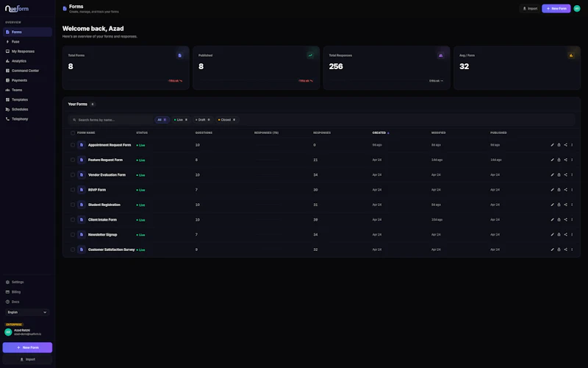Sort by the Created column header
The height and width of the screenshot is (368, 588).
click(x=381, y=133)
